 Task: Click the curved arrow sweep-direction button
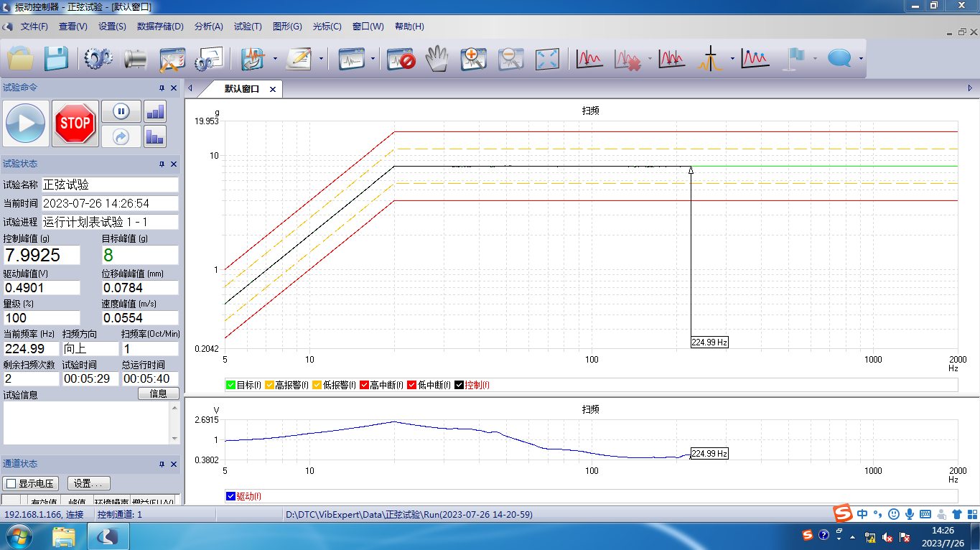(121, 136)
